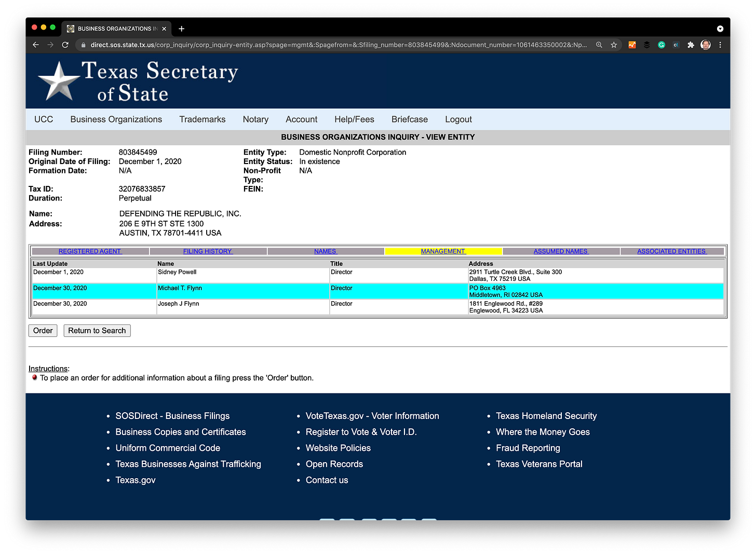Open the Grammarly extension icon
The image size is (756, 554).
661,45
